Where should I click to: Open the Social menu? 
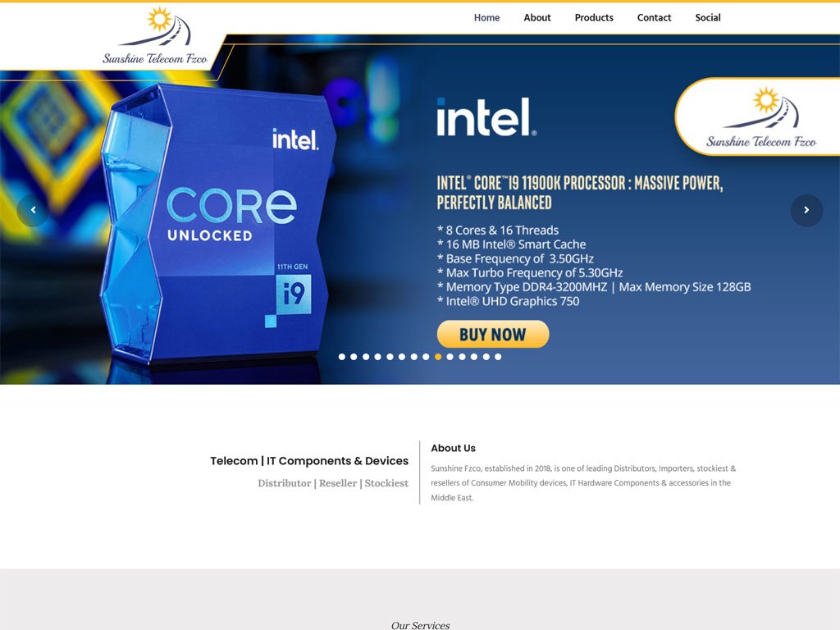(x=708, y=18)
